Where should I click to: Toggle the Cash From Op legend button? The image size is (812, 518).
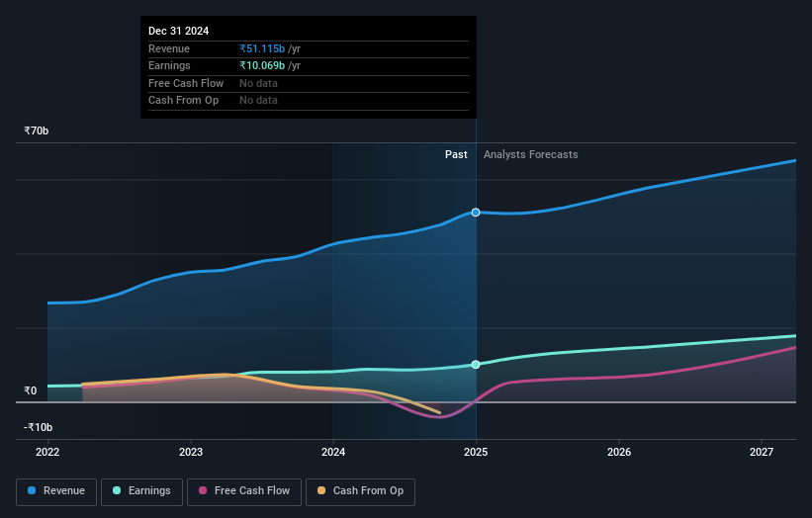360,491
